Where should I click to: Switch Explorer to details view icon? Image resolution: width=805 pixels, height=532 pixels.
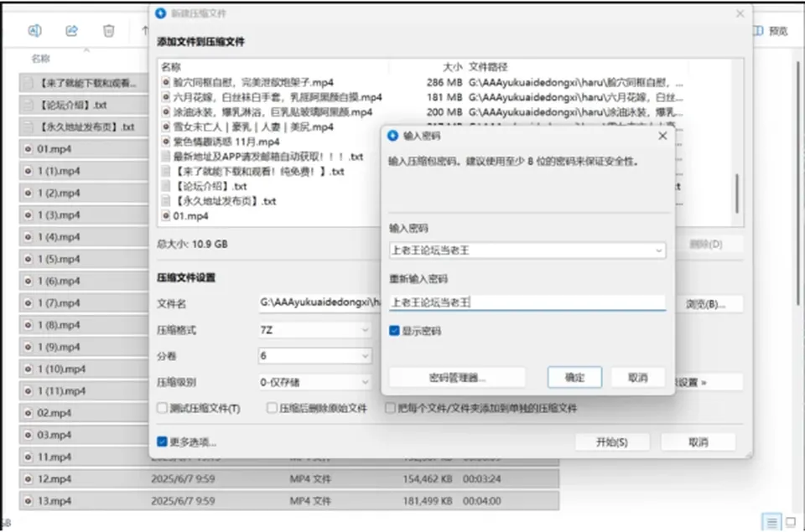click(x=771, y=522)
